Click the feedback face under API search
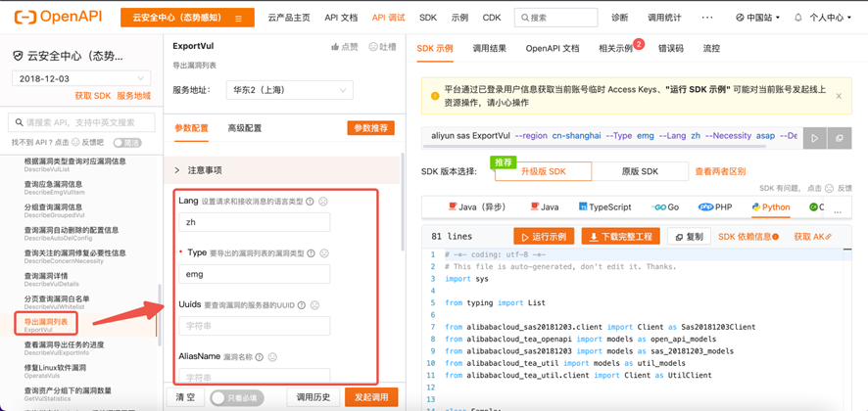This screenshot has height=411, width=868. tap(75, 142)
